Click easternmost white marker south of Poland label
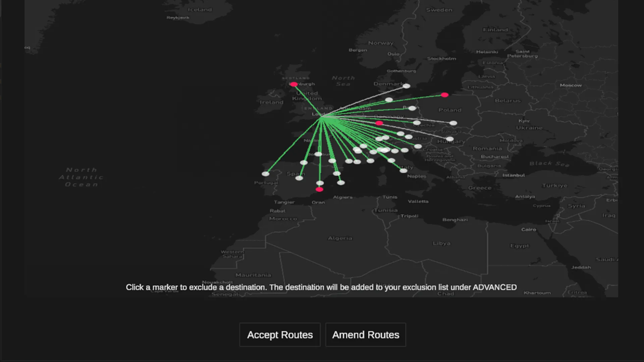 pyautogui.click(x=453, y=123)
